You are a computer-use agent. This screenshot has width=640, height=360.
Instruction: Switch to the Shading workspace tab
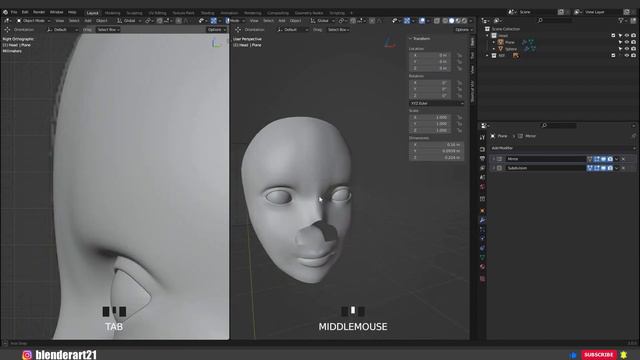point(207,13)
